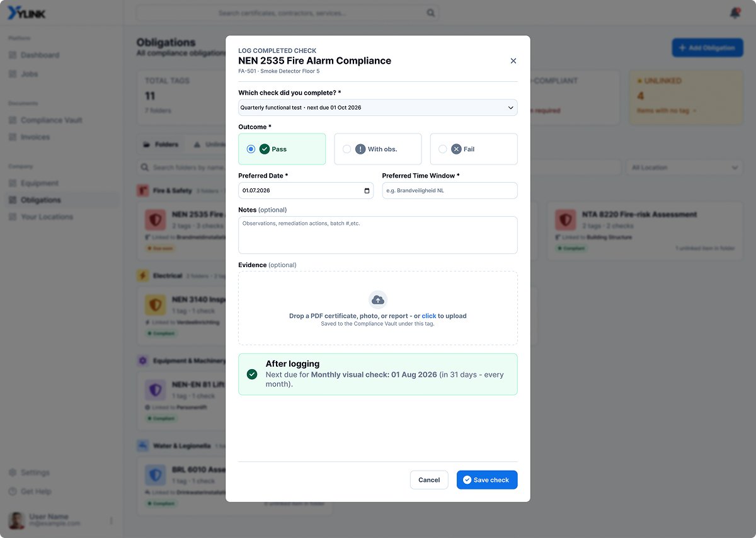The width and height of the screenshot is (756, 538).
Task: Open the NTA 8220 Fire-risk Assessment card
Action: (645, 231)
